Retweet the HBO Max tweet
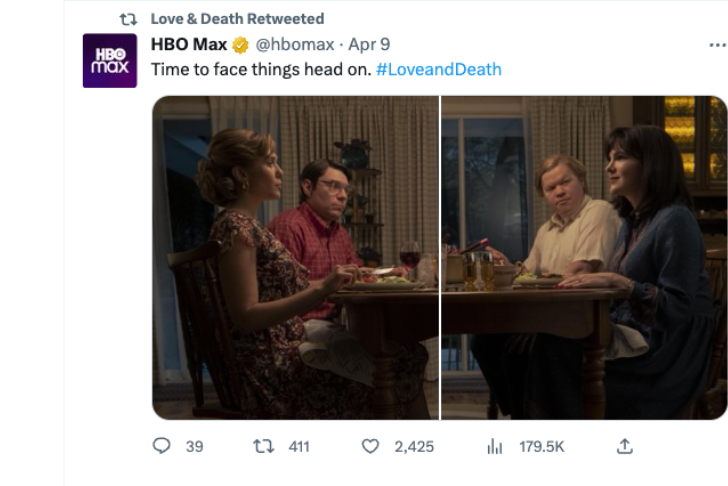 264,447
